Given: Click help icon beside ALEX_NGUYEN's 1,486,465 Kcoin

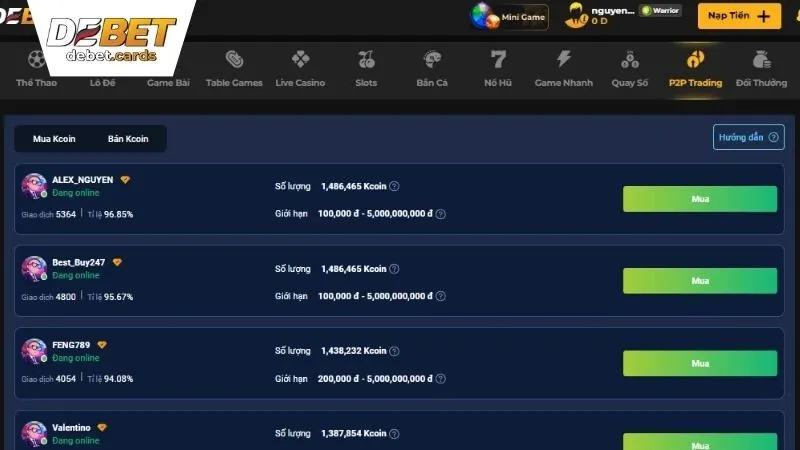Looking at the screenshot, I should [x=394, y=186].
